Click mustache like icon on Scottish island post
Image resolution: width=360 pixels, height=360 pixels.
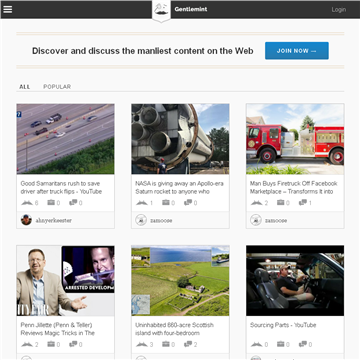click(x=142, y=344)
